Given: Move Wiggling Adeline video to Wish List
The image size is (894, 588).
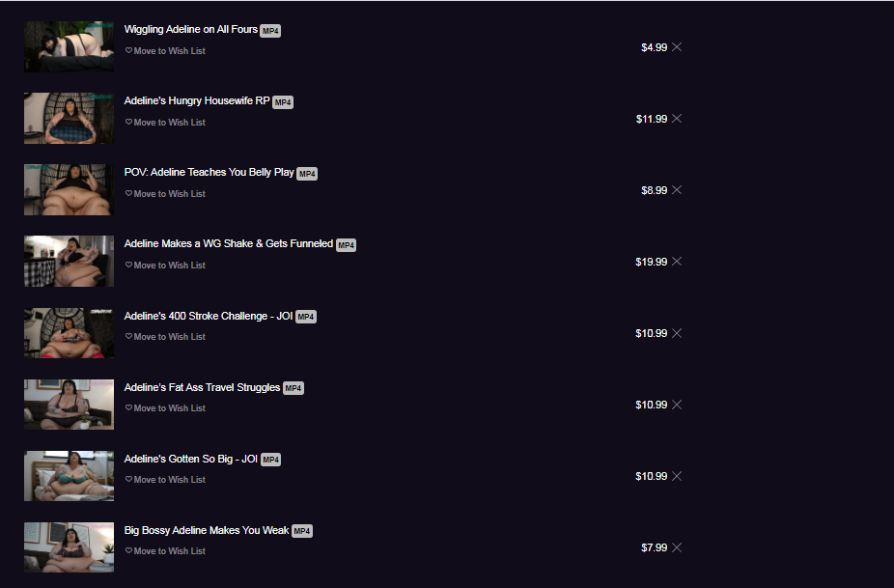Looking at the screenshot, I should click(x=166, y=51).
